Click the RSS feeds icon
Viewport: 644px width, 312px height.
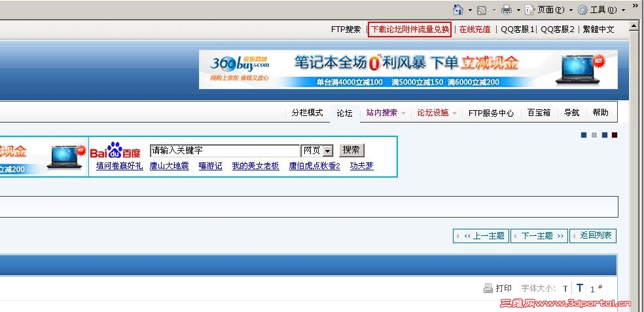pos(482,10)
